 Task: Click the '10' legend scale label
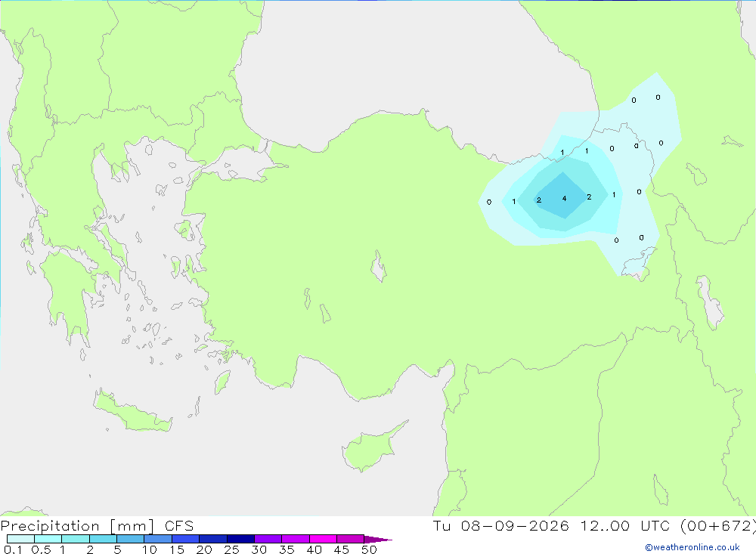pos(150,549)
